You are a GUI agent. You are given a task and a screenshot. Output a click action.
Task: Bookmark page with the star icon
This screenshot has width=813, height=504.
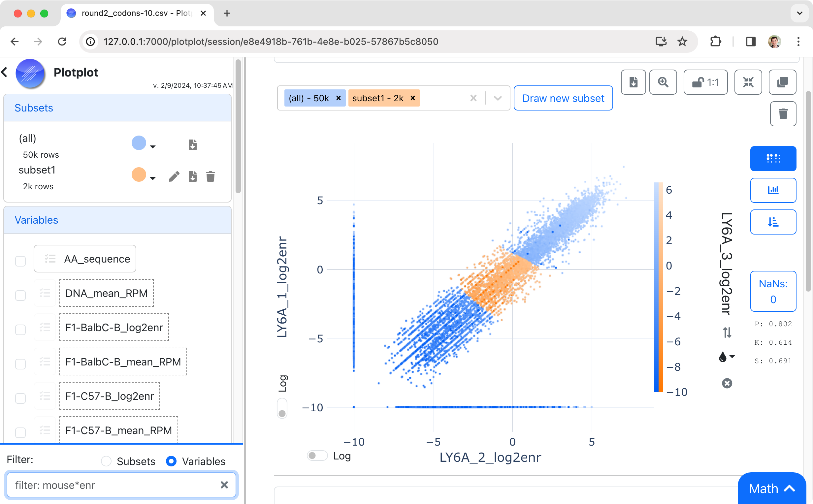tap(682, 42)
